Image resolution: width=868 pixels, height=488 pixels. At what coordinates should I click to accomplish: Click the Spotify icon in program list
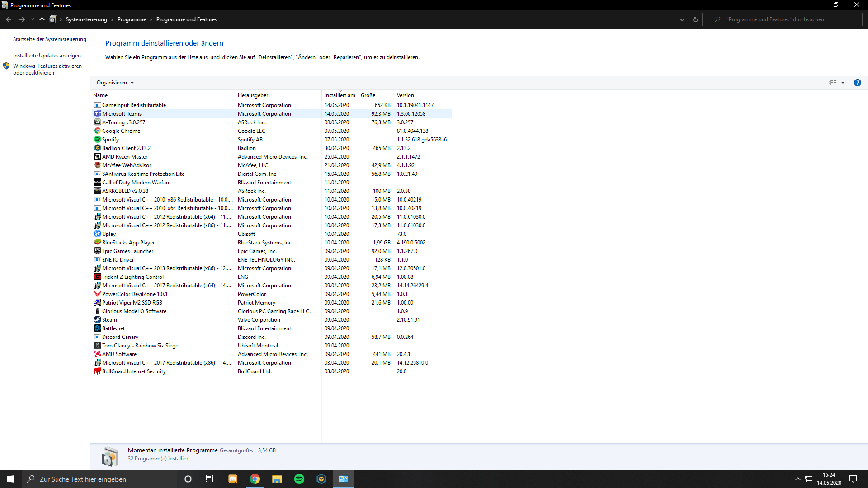pyautogui.click(x=97, y=139)
